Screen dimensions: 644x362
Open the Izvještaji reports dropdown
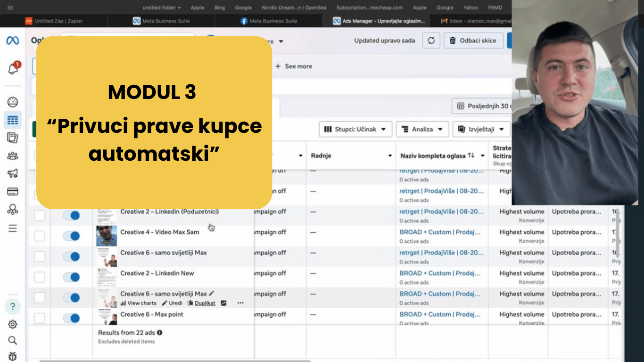click(481, 129)
